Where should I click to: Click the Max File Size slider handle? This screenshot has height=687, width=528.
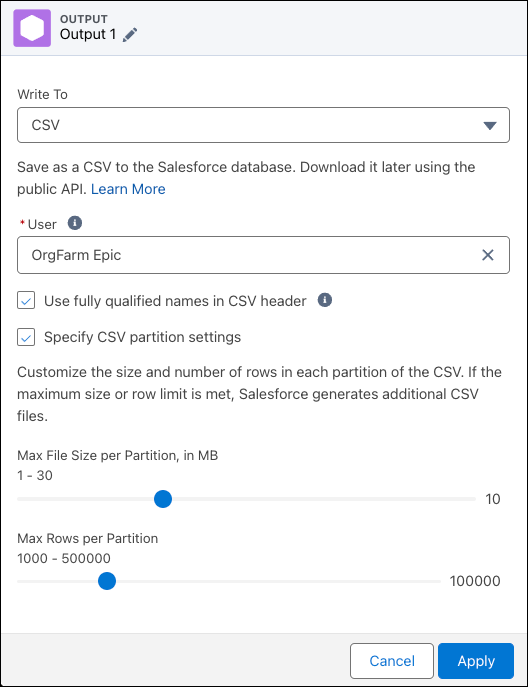163,499
